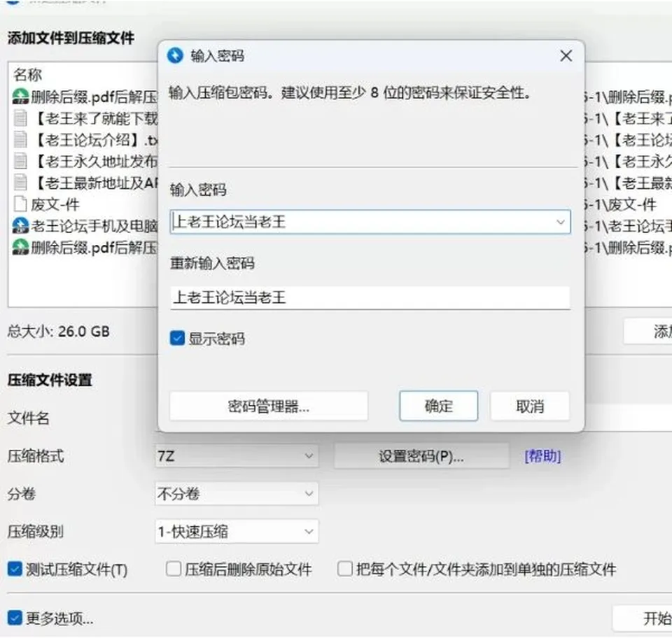This screenshot has width=672, height=638.
Task: Click the 设置密码(P)... button
Action: tap(421, 456)
